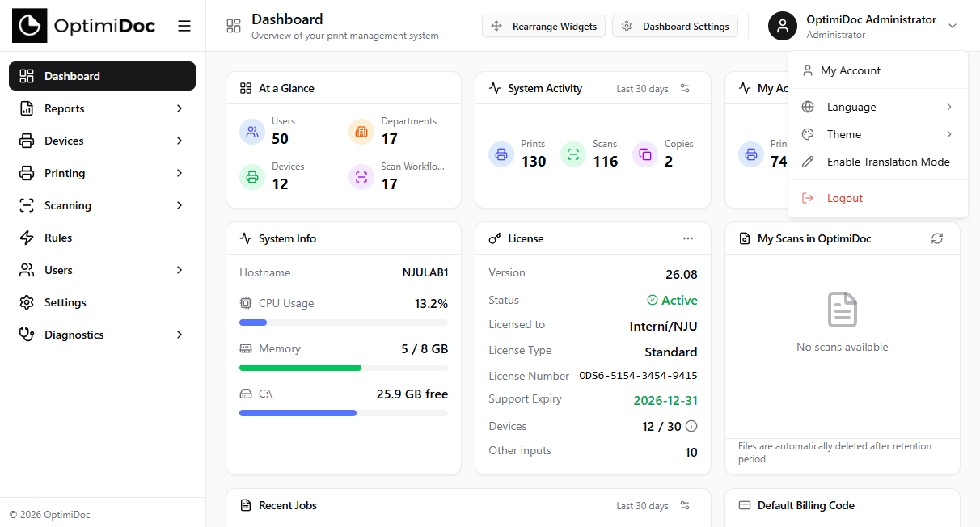980x527 pixels.
Task: Click the Prints icon in System Activity
Action: [501, 154]
